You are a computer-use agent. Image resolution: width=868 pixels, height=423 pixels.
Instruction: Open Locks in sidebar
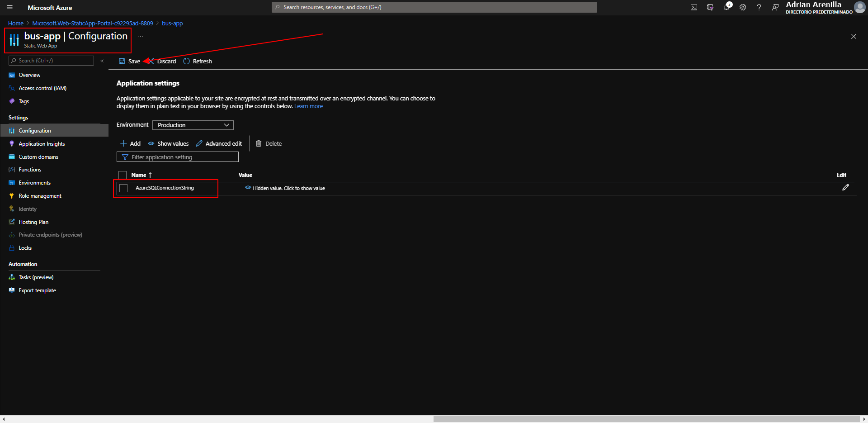[x=25, y=248]
